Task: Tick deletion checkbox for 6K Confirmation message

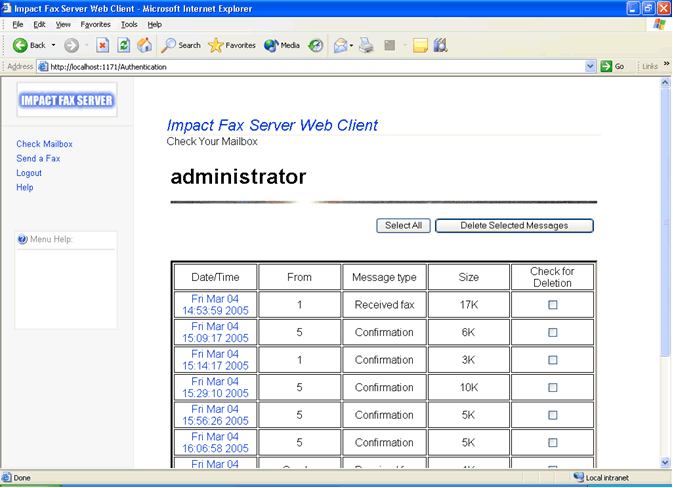Action: click(552, 332)
